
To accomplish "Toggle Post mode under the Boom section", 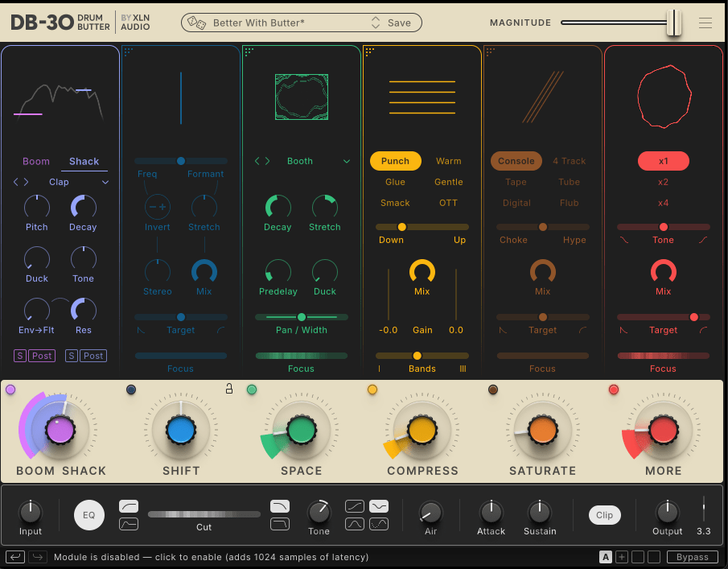I will coord(41,355).
